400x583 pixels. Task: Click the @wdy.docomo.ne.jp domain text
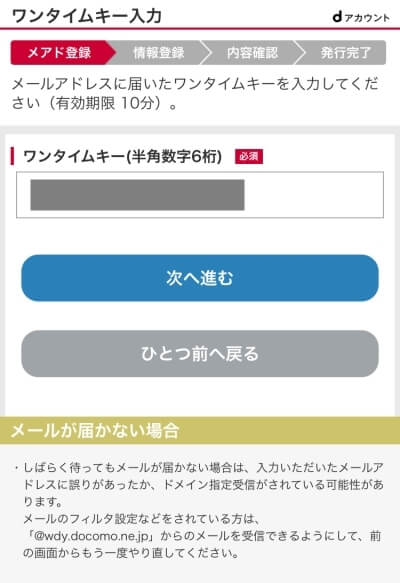[x=92, y=536]
